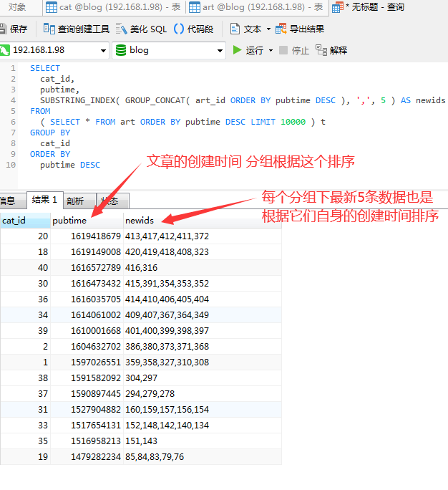448x490 pixels.
Task: Click the newids column header
Action: coord(203,221)
